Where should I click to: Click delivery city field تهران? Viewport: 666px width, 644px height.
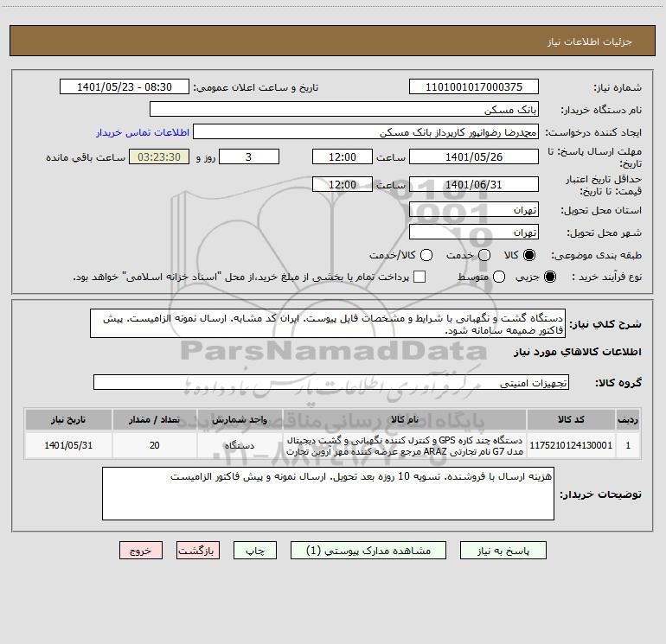pyautogui.click(x=474, y=232)
